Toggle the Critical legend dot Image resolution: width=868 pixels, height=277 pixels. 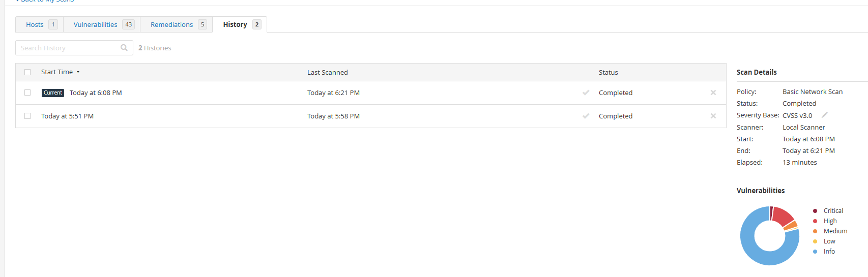[x=815, y=210]
